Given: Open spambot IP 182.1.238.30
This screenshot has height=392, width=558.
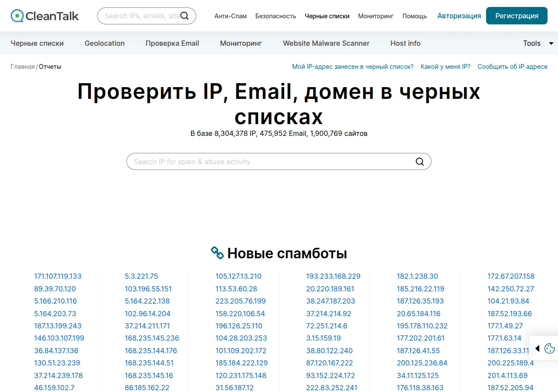Looking at the screenshot, I should click(x=417, y=276).
